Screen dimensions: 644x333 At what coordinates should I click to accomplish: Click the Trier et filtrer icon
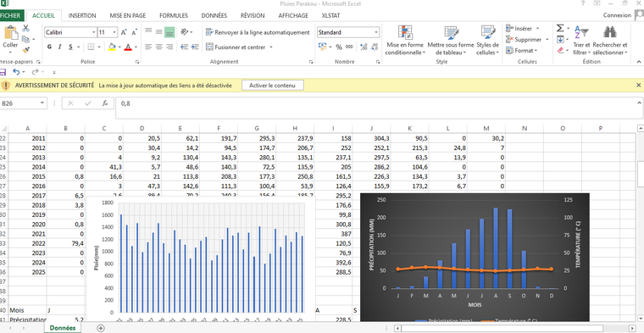pyautogui.click(x=581, y=31)
